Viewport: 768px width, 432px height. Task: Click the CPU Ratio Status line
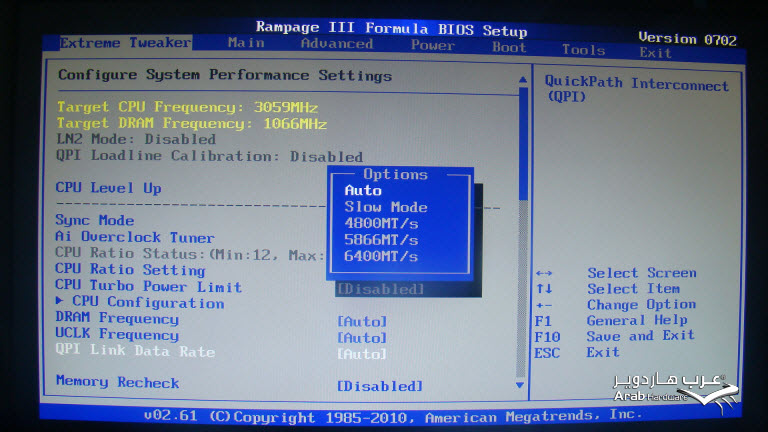pos(190,254)
